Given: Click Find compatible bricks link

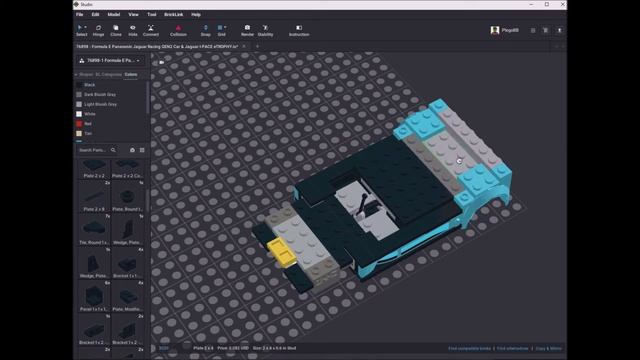Looking at the screenshot, I should point(469,349).
